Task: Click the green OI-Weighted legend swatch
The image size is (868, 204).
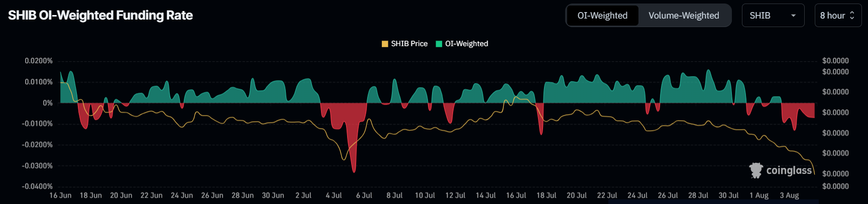Action: tap(439, 44)
